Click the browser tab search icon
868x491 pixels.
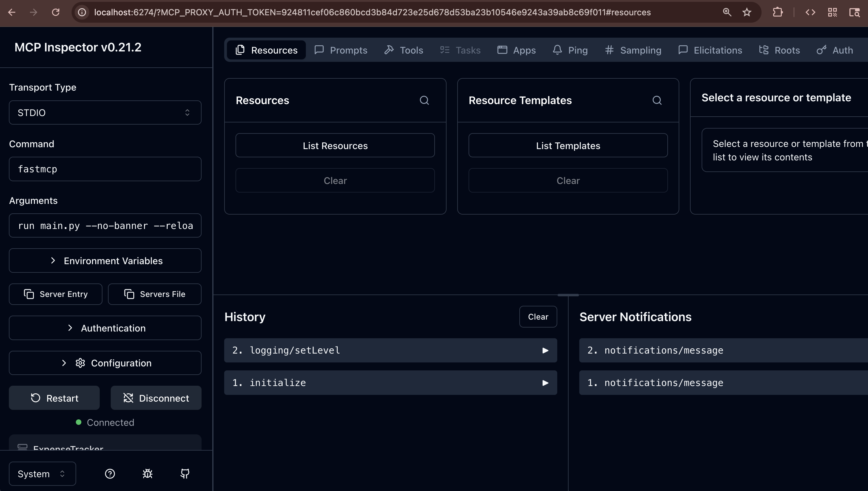pyautogui.click(x=854, y=13)
